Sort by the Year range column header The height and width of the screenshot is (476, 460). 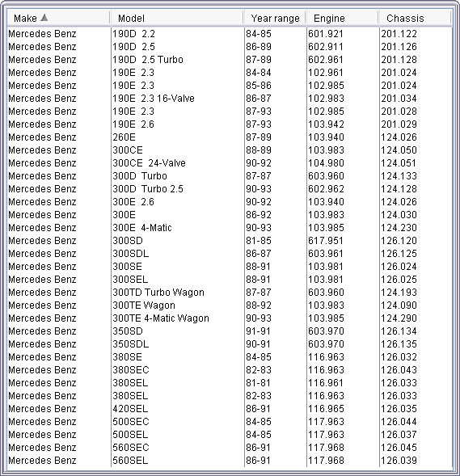(275, 19)
